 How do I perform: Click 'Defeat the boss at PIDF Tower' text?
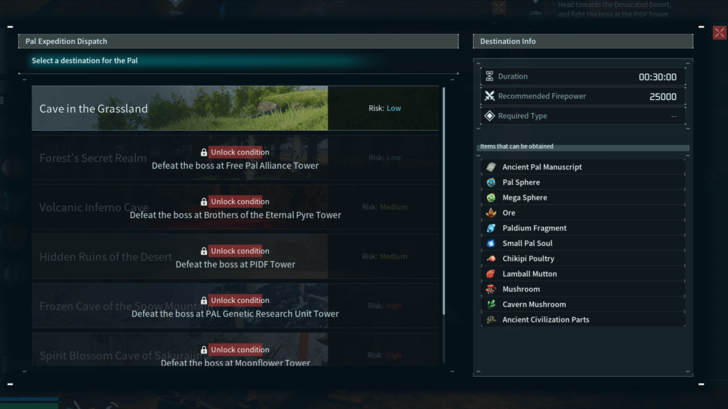pyautogui.click(x=235, y=264)
